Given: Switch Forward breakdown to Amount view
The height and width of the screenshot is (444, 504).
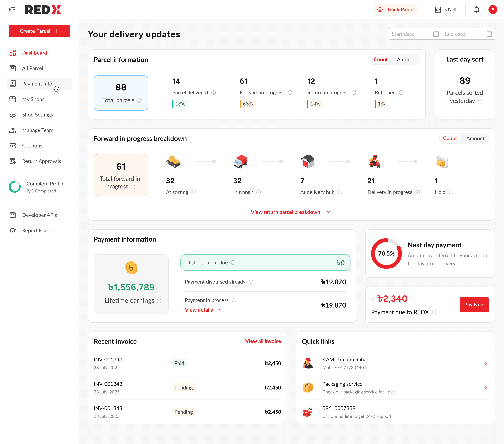Looking at the screenshot, I should tap(475, 138).
